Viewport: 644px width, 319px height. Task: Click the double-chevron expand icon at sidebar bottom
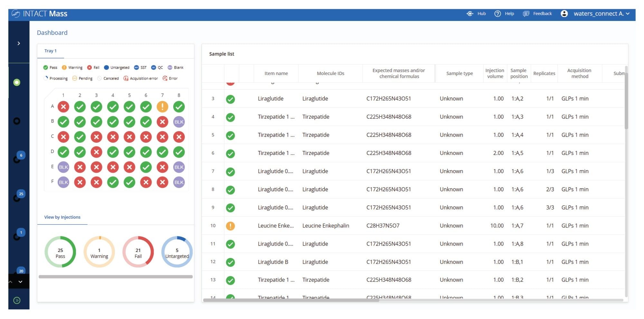click(x=16, y=300)
